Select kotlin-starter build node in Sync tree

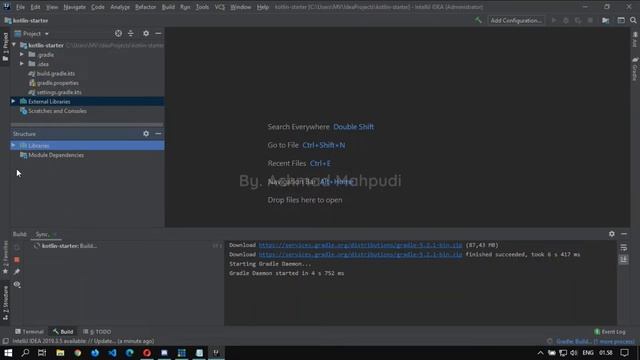click(x=69, y=246)
